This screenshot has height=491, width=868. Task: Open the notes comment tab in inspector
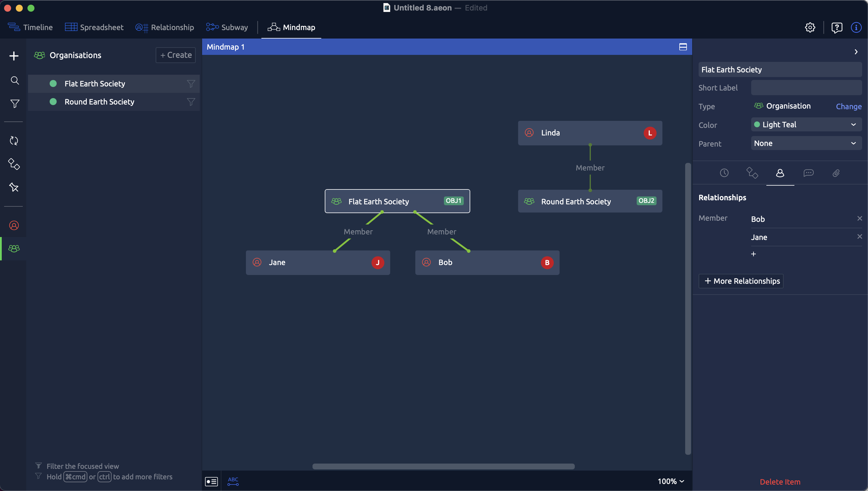coord(808,173)
